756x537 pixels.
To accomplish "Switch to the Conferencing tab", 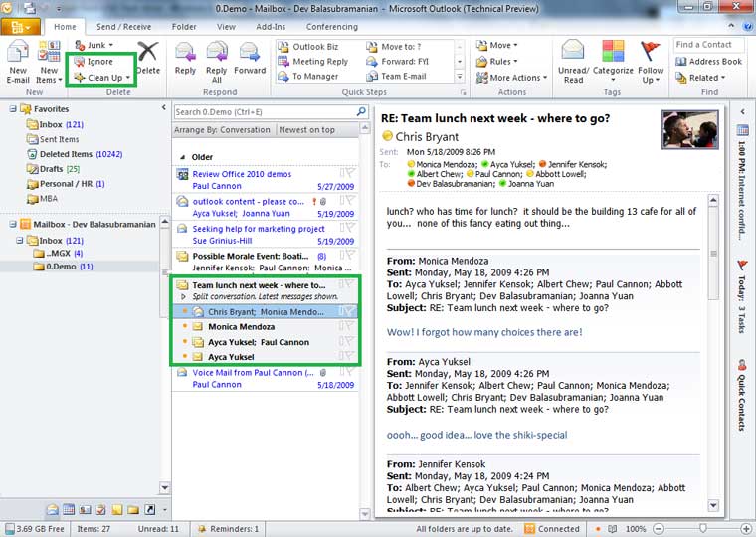I will (331, 27).
